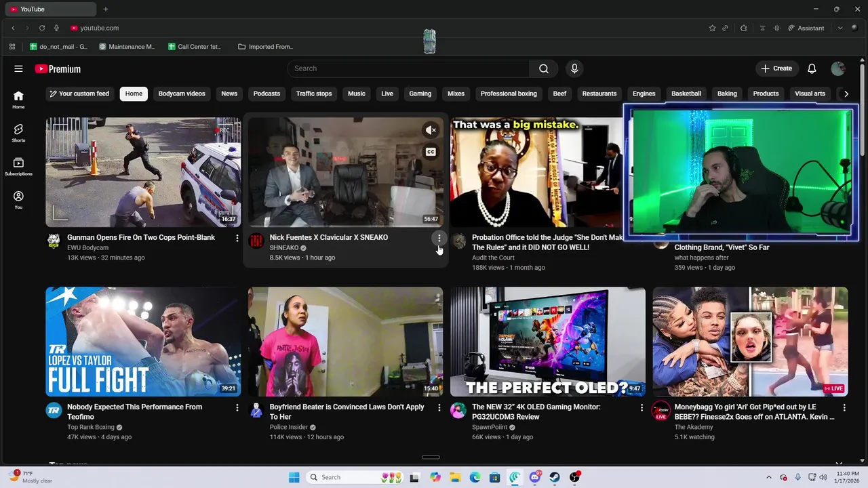Start voice search with the microphone icon
The width and height of the screenshot is (868, 488).
(574, 68)
